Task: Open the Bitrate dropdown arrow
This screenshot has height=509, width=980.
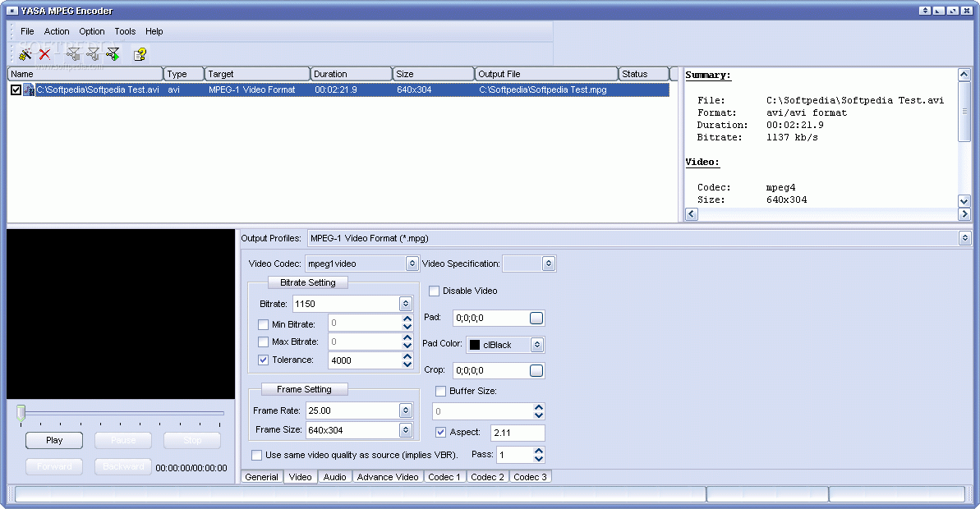Action: point(406,304)
